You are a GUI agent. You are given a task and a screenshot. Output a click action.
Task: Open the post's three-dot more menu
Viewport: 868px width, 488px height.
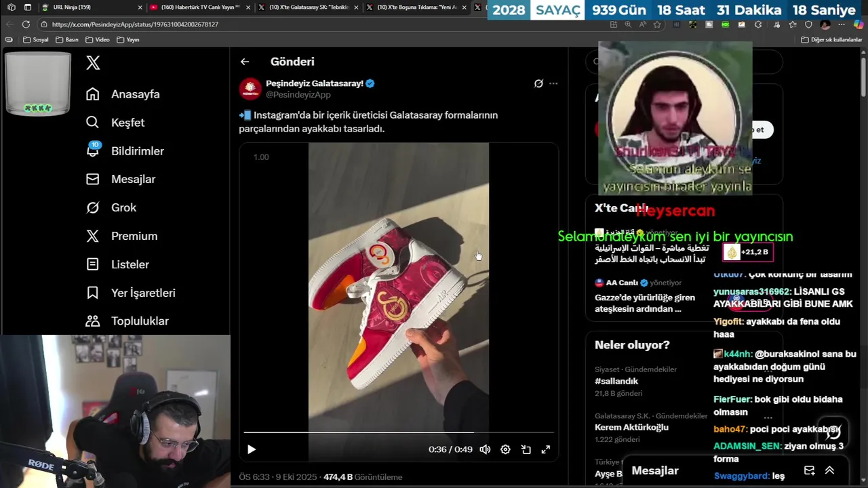tap(553, 83)
